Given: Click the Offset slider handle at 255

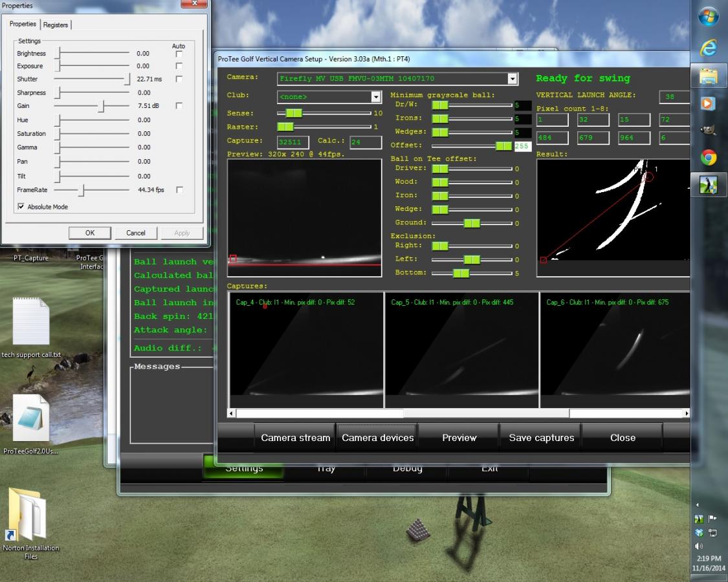Looking at the screenshot, I should click(503, 146).
